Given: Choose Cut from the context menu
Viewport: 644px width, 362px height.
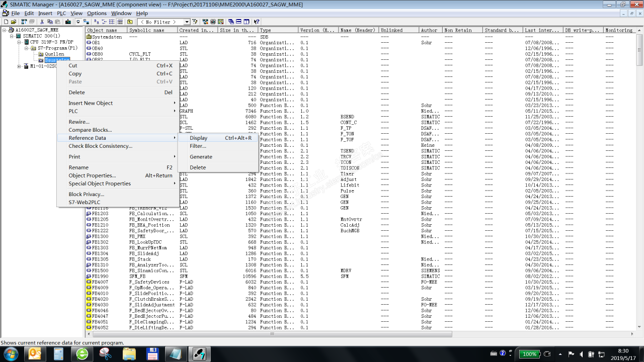Looking at the screenshot, I should click(x=118, y=65).
